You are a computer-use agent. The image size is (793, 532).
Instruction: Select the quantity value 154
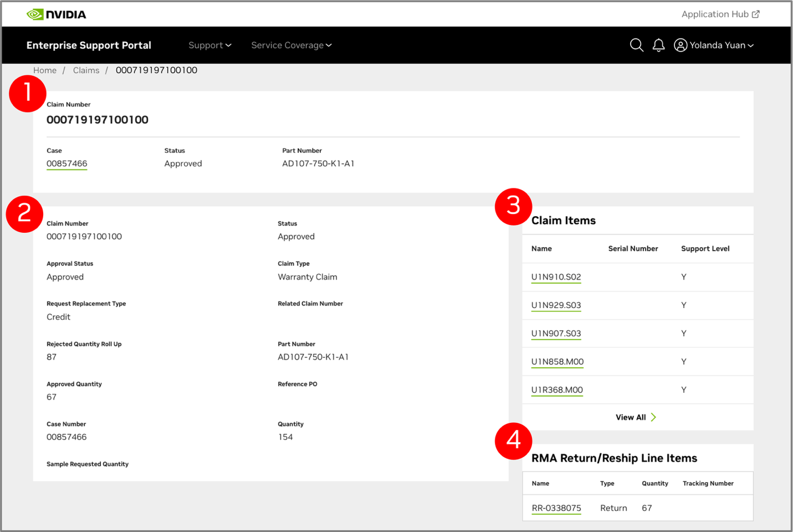(x=285, y=437)
